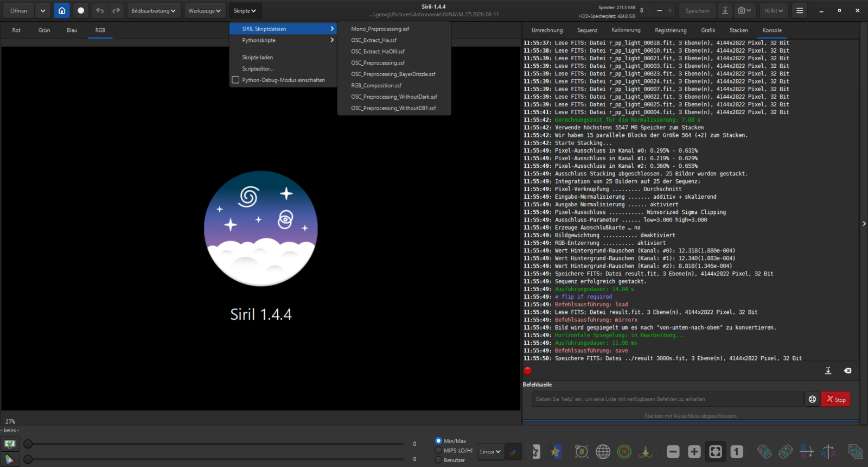The width and height of the screenshot is (868, 467).
Task: Open the snapshot camera dropdown
Action: [744, 10]
